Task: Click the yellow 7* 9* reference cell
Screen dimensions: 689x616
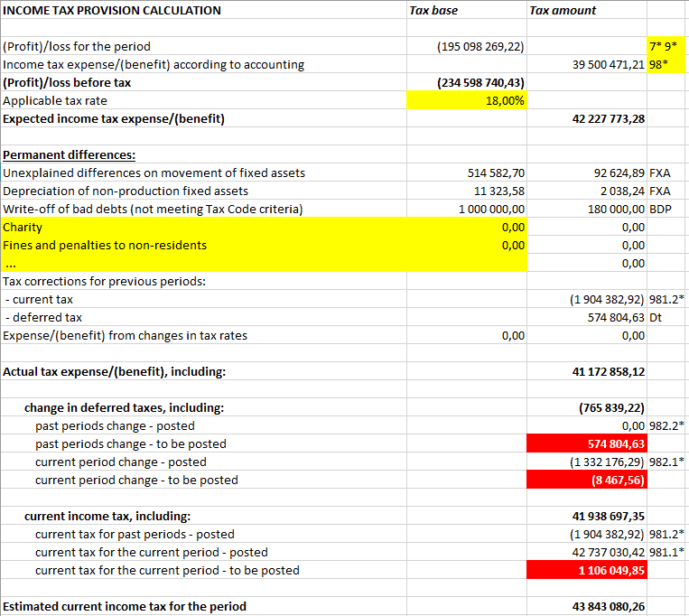Action: point(666,46)
